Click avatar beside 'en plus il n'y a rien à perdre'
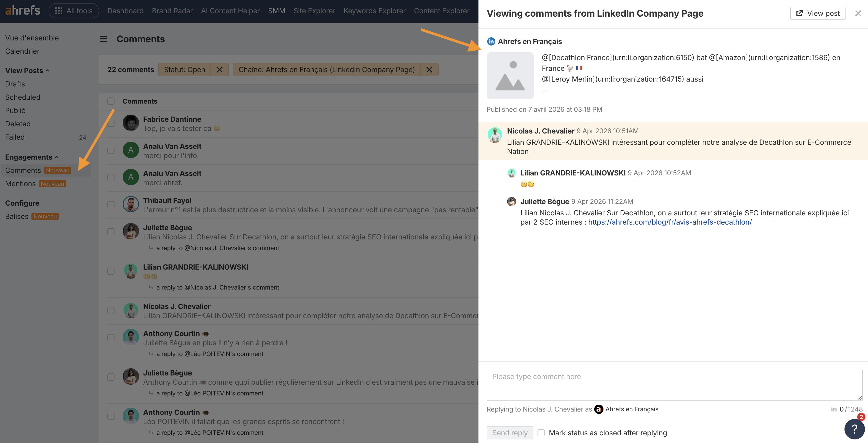The width and height of the screenshot is (868, 443). [x=131, y=337]
